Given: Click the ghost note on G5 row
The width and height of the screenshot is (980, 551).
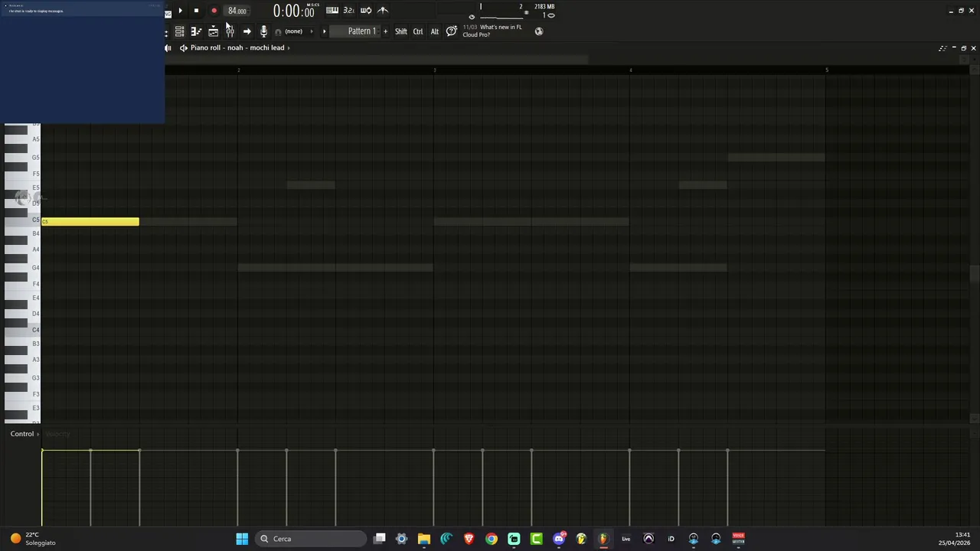Looking at the screenshot, I should point(776,158).
